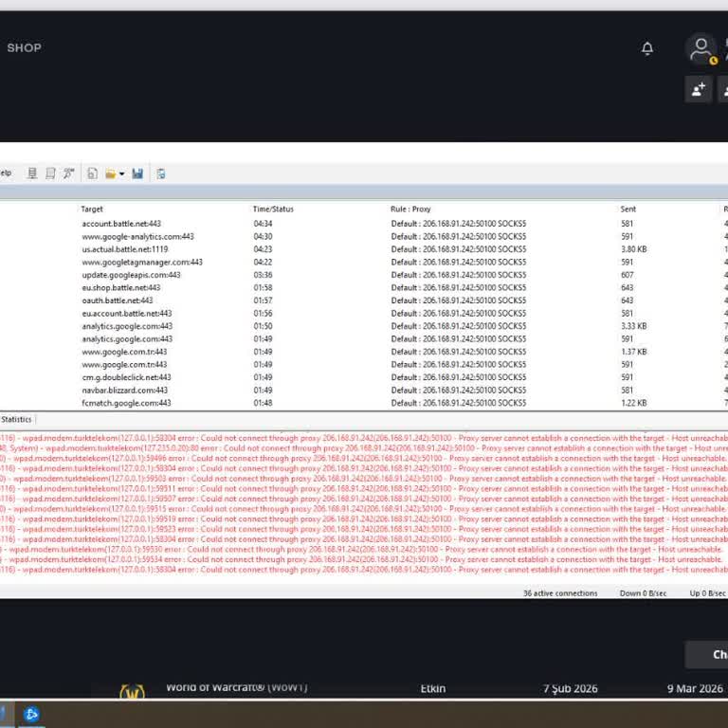Sort connections by Target column header

coord(92,209)
